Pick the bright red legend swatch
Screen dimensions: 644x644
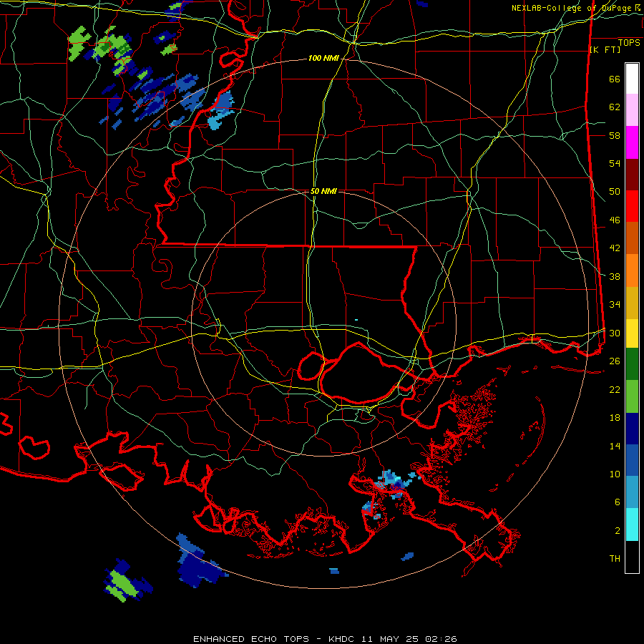(x=632, y=206)
